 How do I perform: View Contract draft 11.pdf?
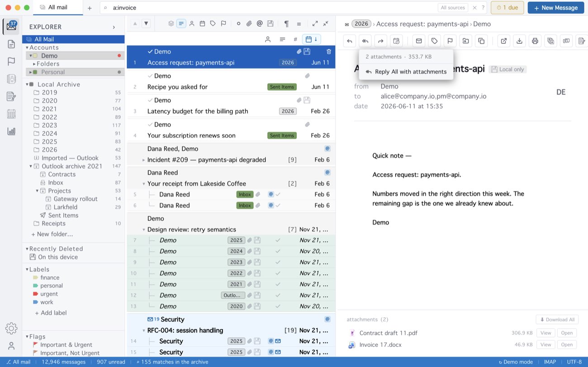click(x=546, y=333)
